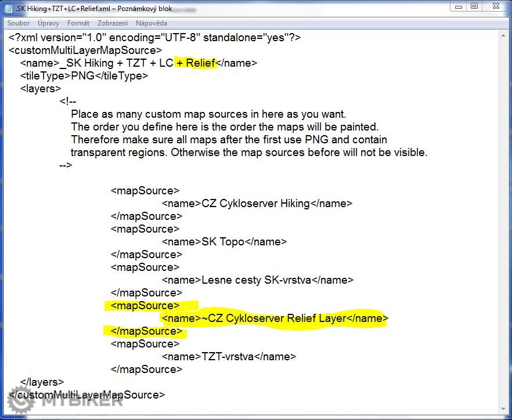Screen dimensions: 512x420
Task: Minimize the Notepad window
Action: click(459, 6)
